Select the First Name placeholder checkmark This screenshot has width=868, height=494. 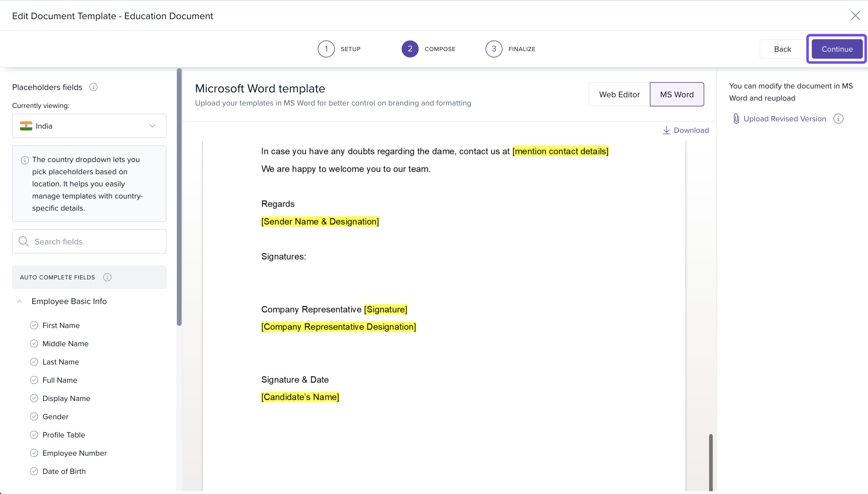(x=34, y=325)
